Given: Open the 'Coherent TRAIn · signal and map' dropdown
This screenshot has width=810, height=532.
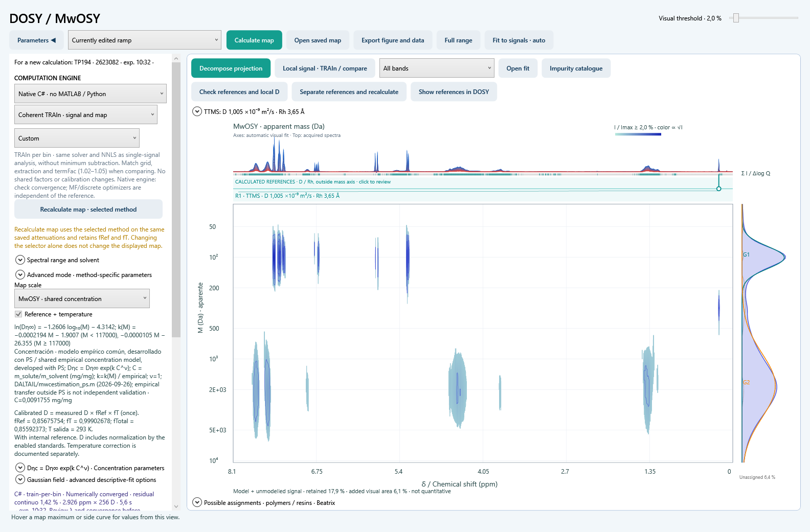Looking at the screenshot, I should click(x=86, y=115).
